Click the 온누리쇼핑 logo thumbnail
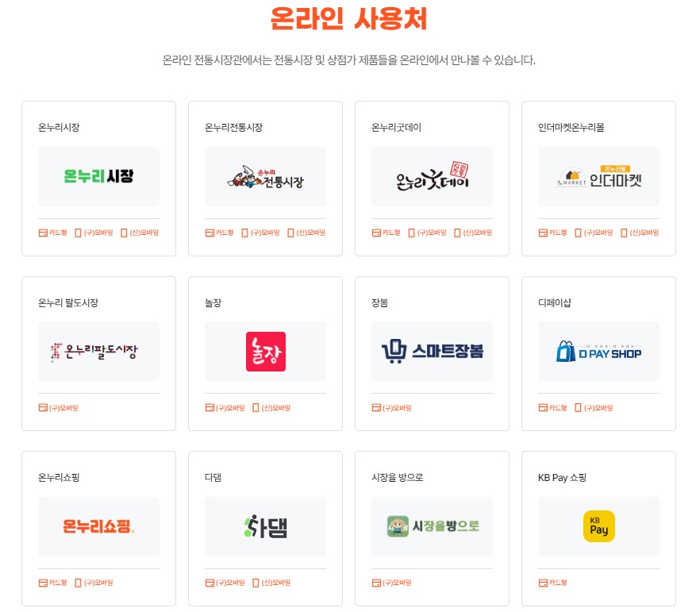Viewport: 700px width, 612px height. click(x=98, y=525)
